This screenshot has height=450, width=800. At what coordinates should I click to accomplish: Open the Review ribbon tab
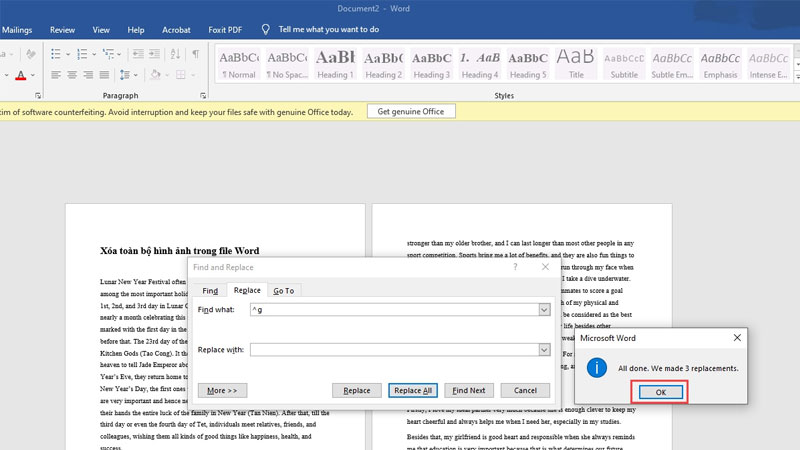62,30
